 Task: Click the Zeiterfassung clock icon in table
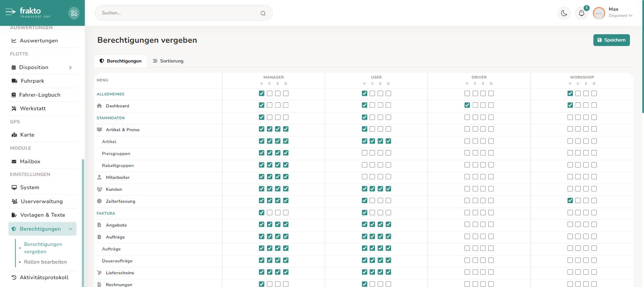click(99, 201)
